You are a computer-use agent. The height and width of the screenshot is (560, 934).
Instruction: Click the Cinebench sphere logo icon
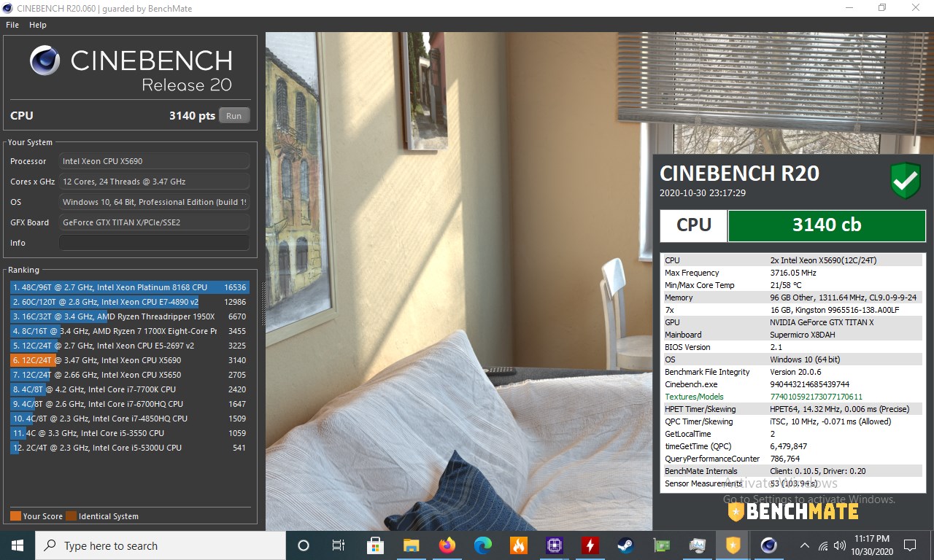click(45, 61)
